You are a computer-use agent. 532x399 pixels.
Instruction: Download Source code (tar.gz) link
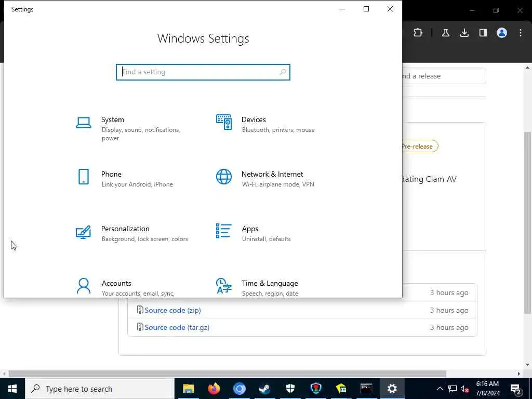(177, 327)
